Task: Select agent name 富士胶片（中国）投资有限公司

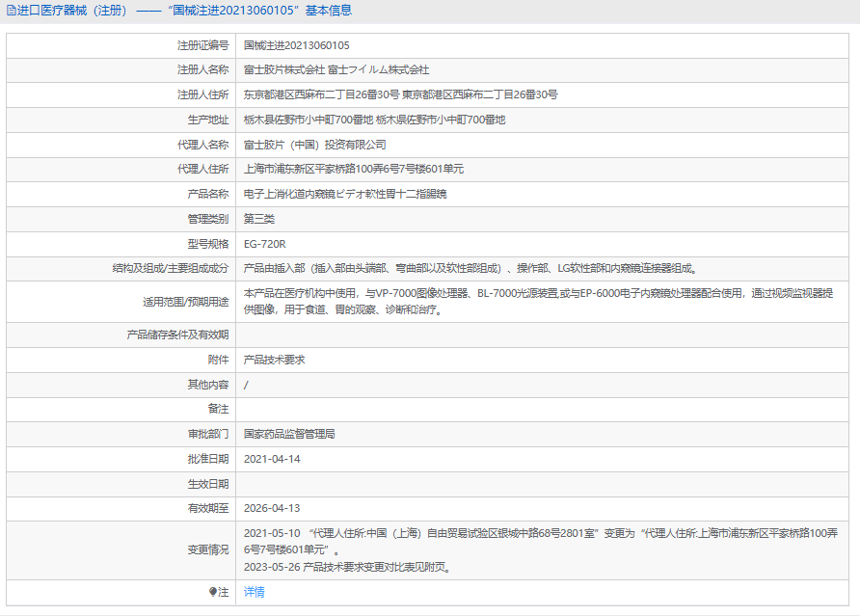Action: (315, 145)
